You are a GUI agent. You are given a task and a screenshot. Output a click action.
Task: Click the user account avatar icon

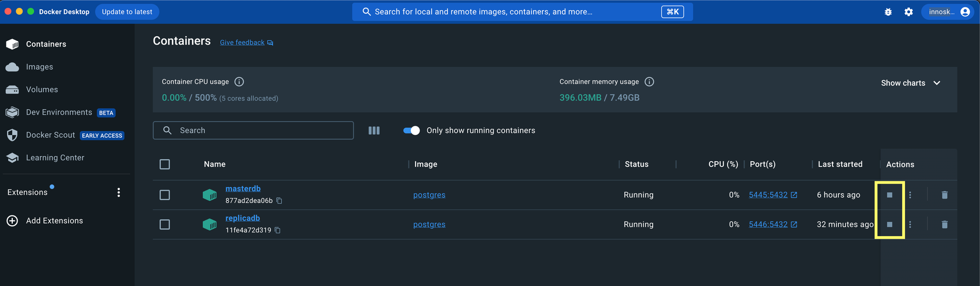tap(965, 12)
